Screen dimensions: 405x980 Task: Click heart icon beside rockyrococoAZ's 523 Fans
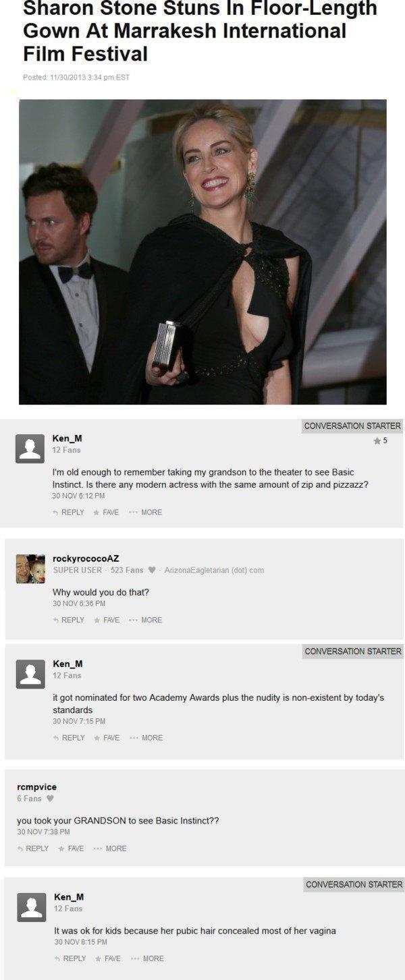(x=152, y=570)
